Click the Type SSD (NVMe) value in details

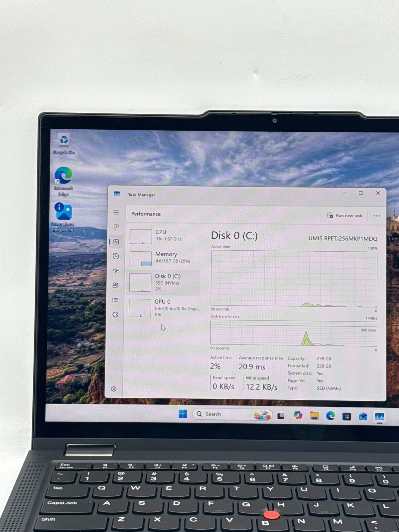tap(329, 388)
